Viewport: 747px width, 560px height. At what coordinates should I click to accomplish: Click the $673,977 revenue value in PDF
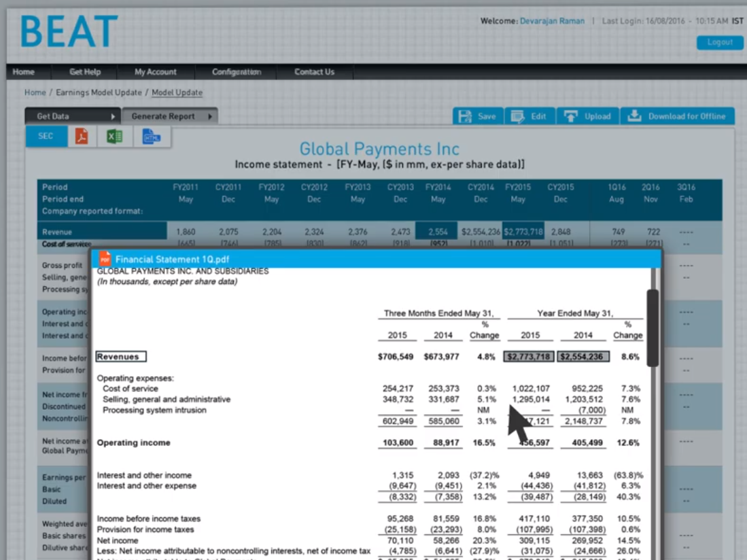442,357
